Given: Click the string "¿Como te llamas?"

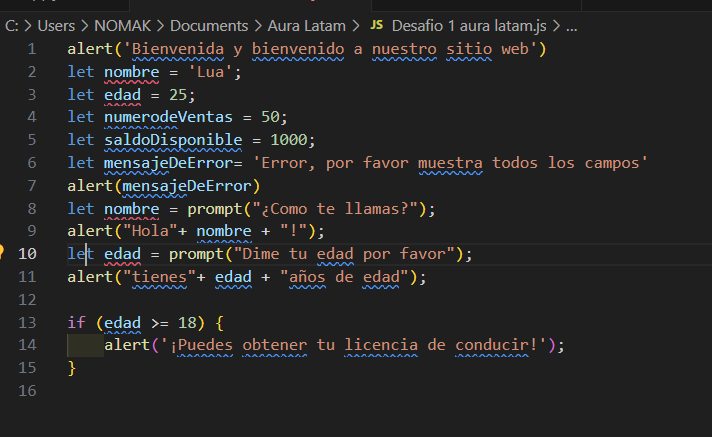Looking at the screenshot, I should click(x=335, y=209).
